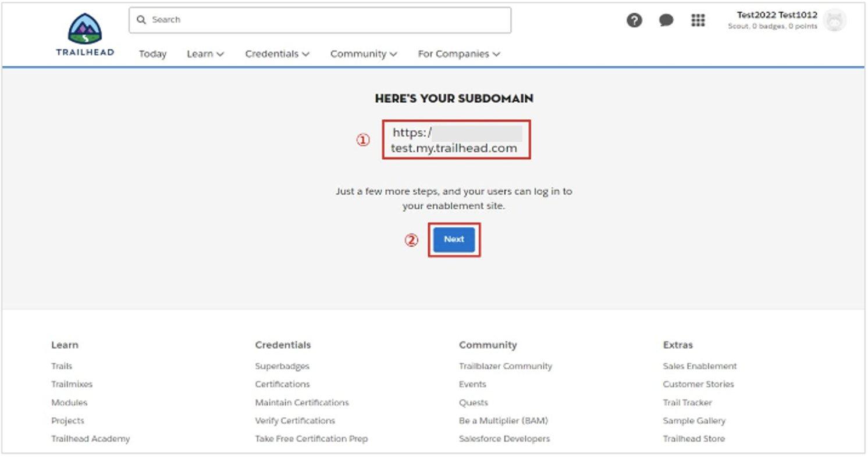The height and width of the screenshot is (458, 868).
Task: Open the Verify Certifications link
Action: coord(295,420)
